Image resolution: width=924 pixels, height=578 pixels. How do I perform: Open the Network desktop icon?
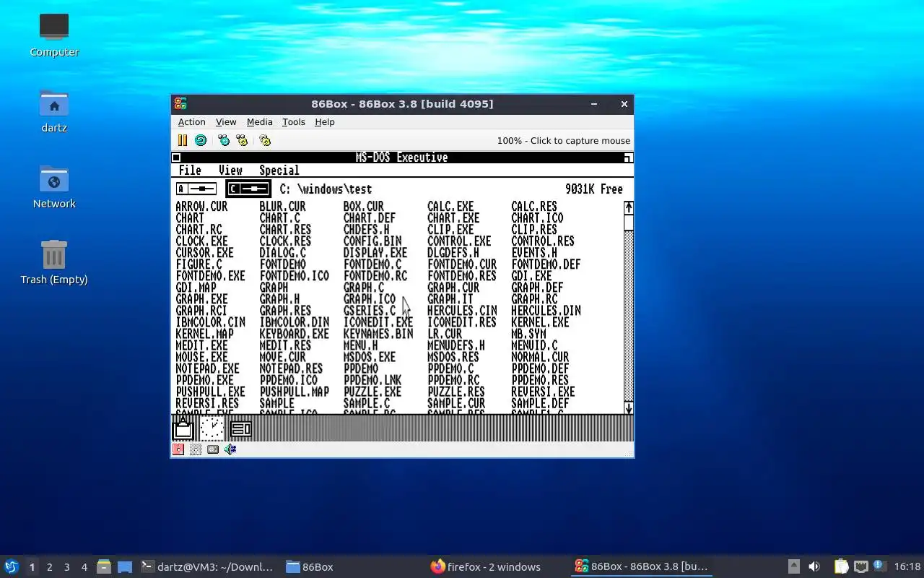click(x=54, y=186)
